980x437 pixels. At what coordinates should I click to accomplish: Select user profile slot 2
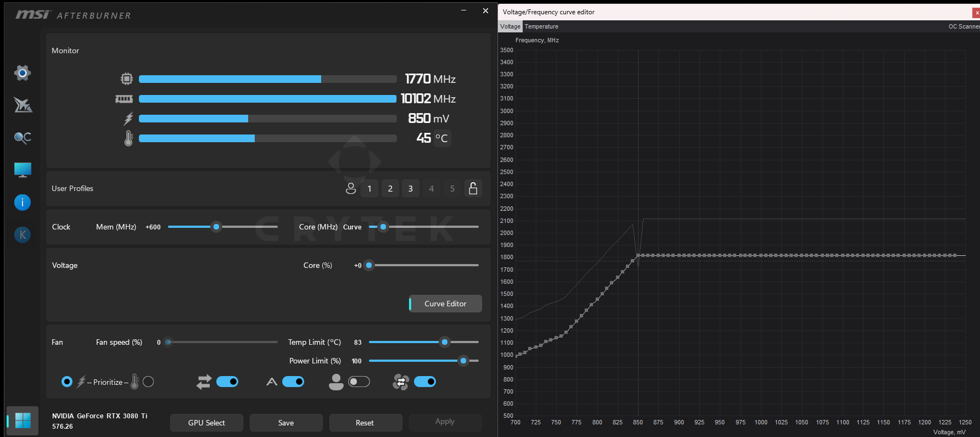point(390,188)
